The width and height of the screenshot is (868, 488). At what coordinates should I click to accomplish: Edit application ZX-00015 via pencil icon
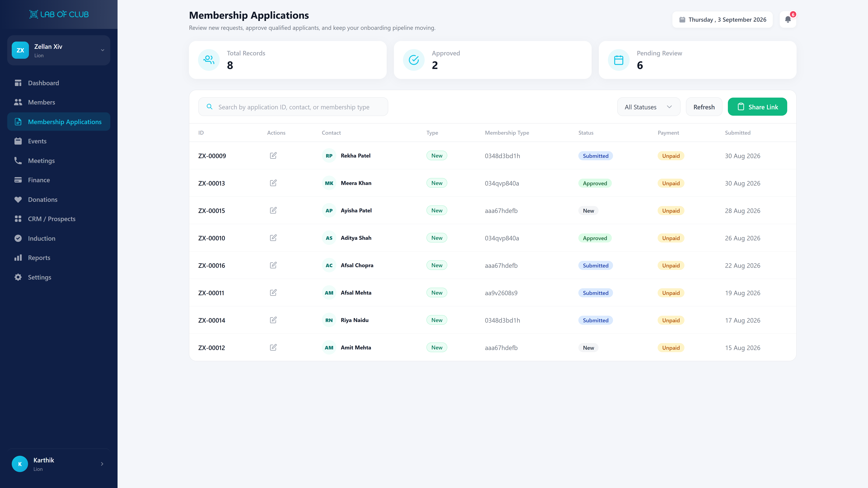click(x=273, y=211)
